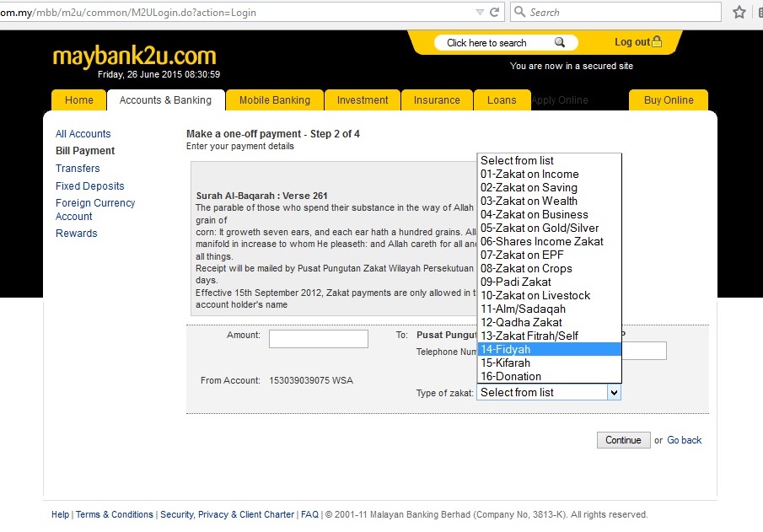
Task: Click the Amount input field
Action: pyautogui.click(x=318, y=339)
